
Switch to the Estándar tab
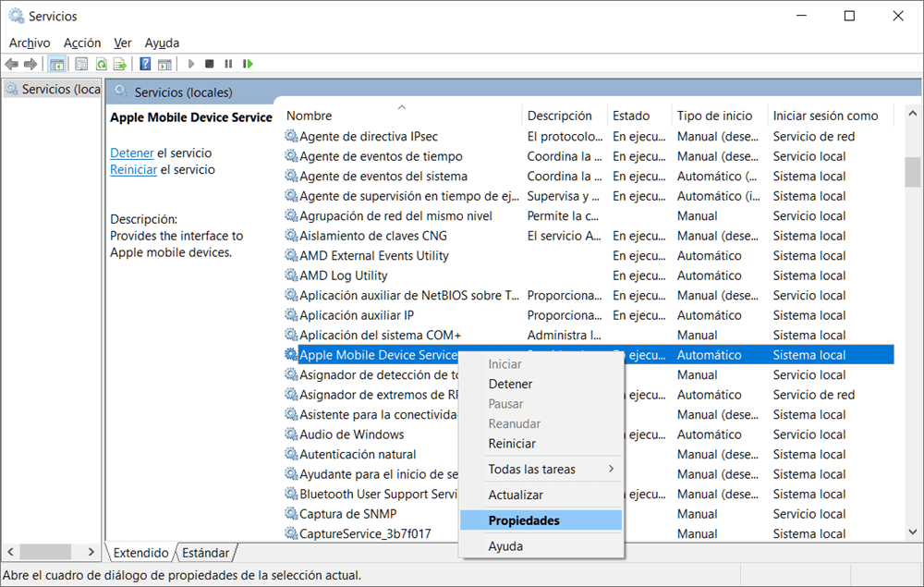click(206, 553)
